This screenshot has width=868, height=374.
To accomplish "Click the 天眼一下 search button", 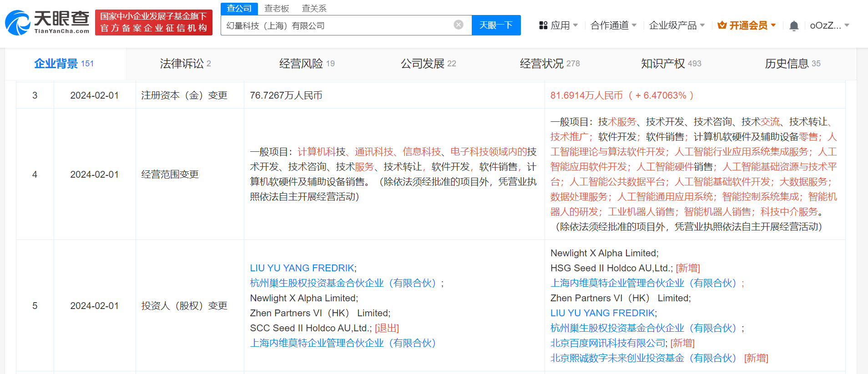I will point(496,25).
